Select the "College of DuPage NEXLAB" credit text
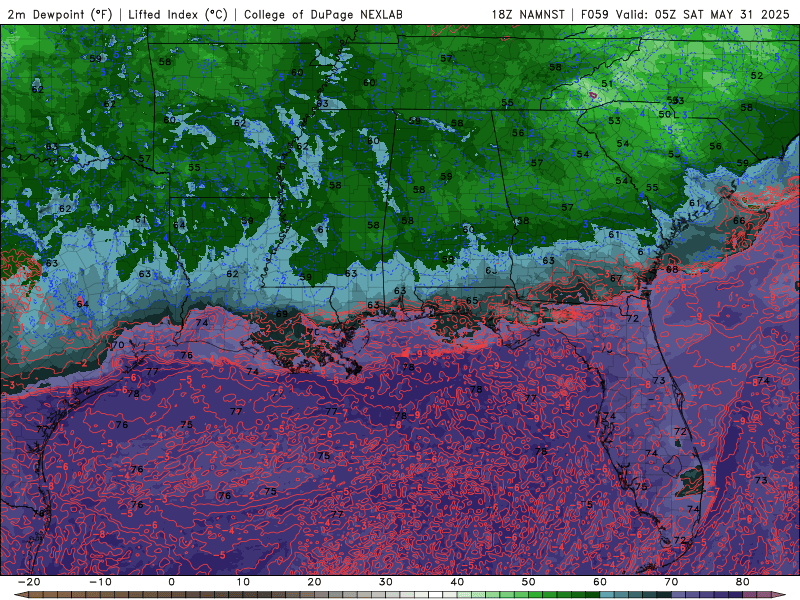 tap(323, 14)
